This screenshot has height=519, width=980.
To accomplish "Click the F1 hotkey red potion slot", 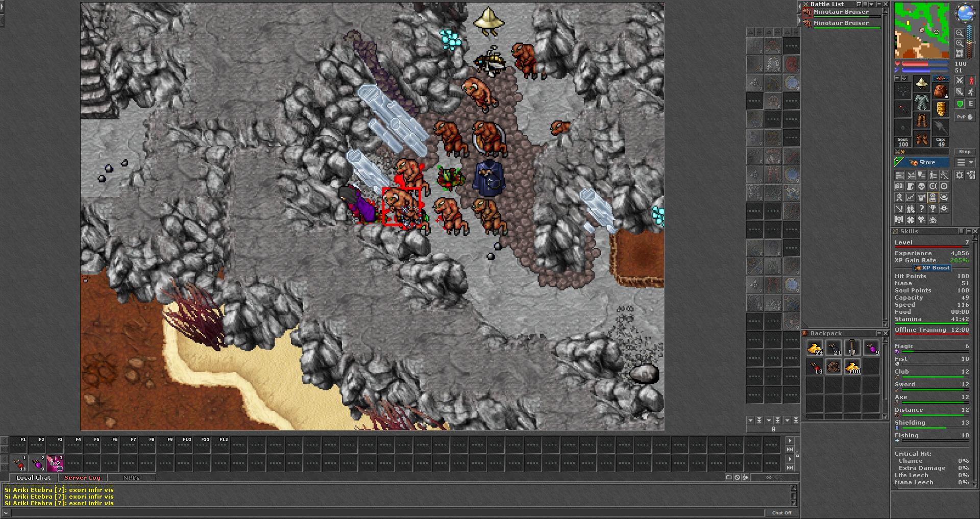I will tap(19, 463).
